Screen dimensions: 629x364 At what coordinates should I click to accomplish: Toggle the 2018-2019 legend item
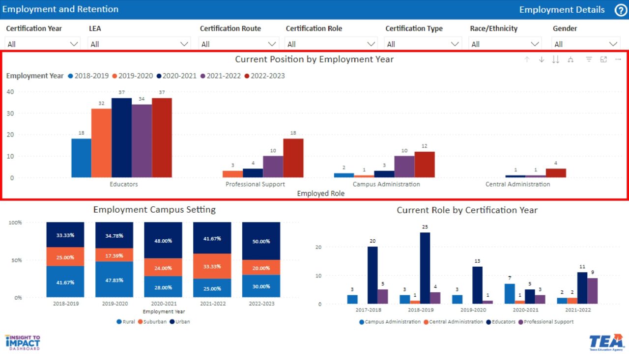(x=88, y=76)
